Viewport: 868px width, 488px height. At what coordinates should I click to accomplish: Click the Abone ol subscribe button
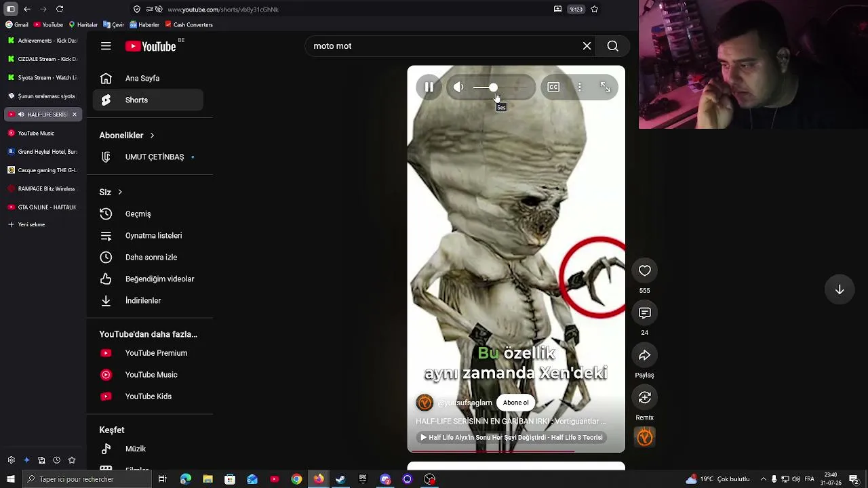(x=515, y=403)
